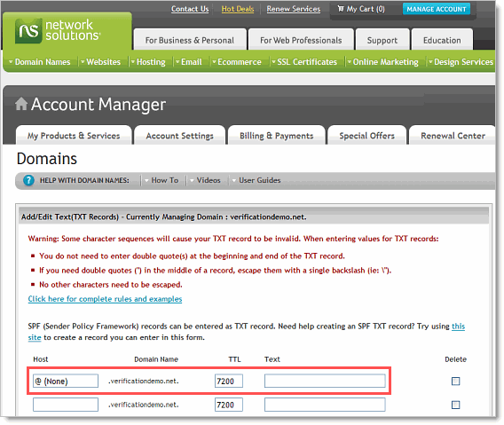
Task: Check Delete box for @ (None) row
Action: pos(455,382)
